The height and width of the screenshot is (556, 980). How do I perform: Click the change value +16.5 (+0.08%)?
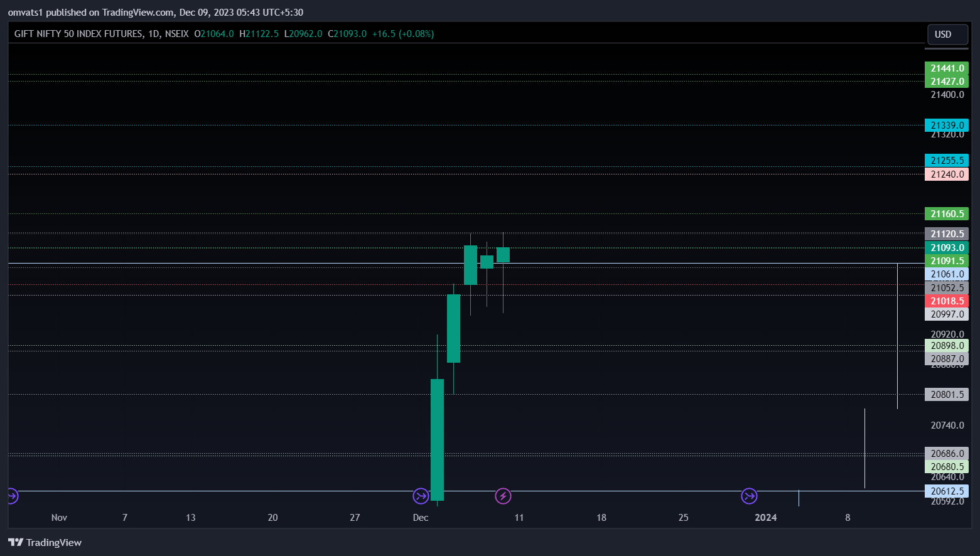tap(403, 34)
